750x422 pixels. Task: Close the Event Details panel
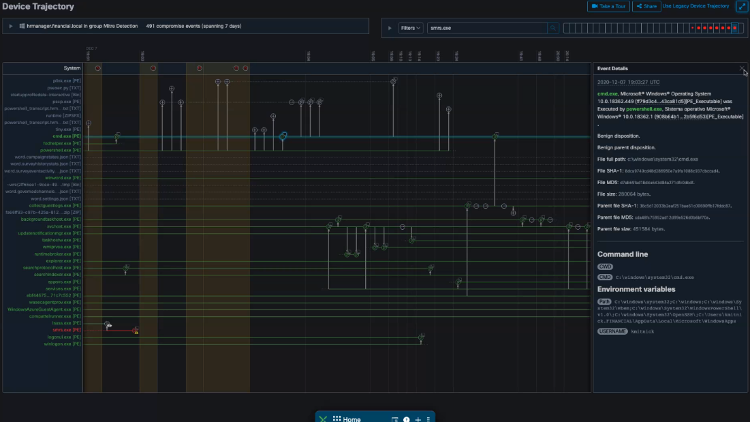tap(741, 68)
